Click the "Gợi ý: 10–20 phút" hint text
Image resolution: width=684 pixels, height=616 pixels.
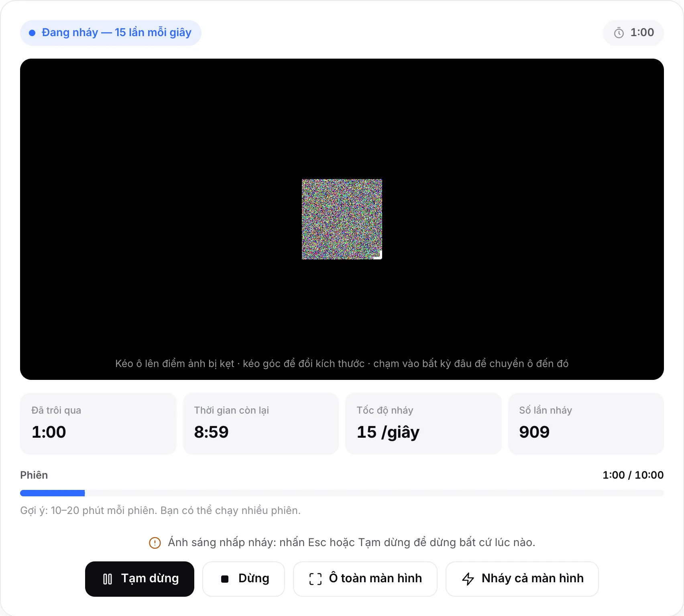pos(161,511)
